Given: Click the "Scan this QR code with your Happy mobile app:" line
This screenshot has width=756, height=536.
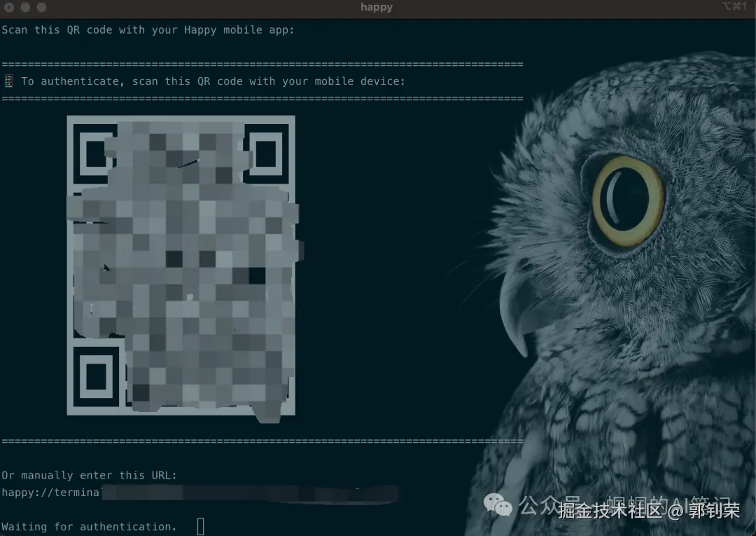Looking at the screenshot, I should coord(148,30).
